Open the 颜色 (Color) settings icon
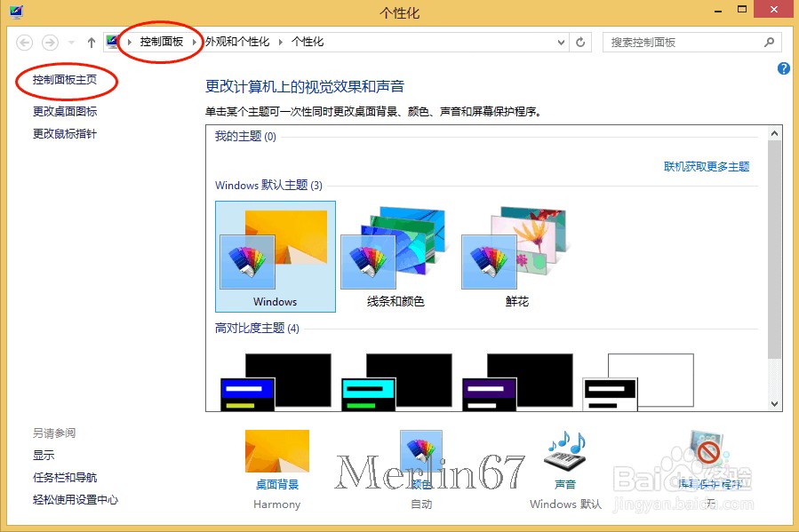The image size is (799, 532). [x=420, y=453]
